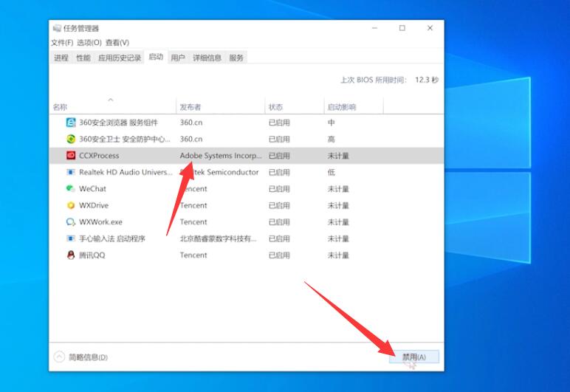
Task: Click 未计量 impact in the WeChat row
Action: coord(338,188)
